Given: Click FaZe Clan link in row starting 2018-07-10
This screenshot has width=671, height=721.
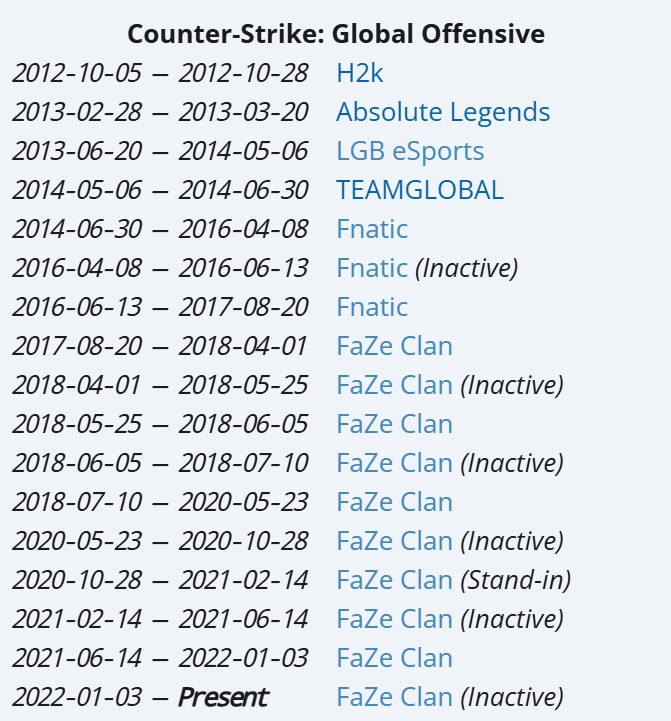Looking at the screenshot, I should click(x=394, y=502).
